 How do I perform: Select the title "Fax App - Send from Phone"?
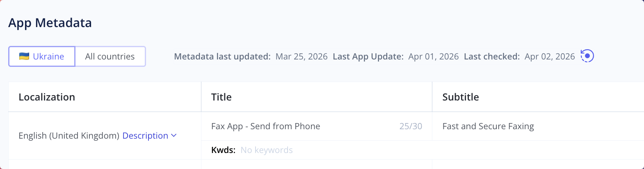pos(265,126)
